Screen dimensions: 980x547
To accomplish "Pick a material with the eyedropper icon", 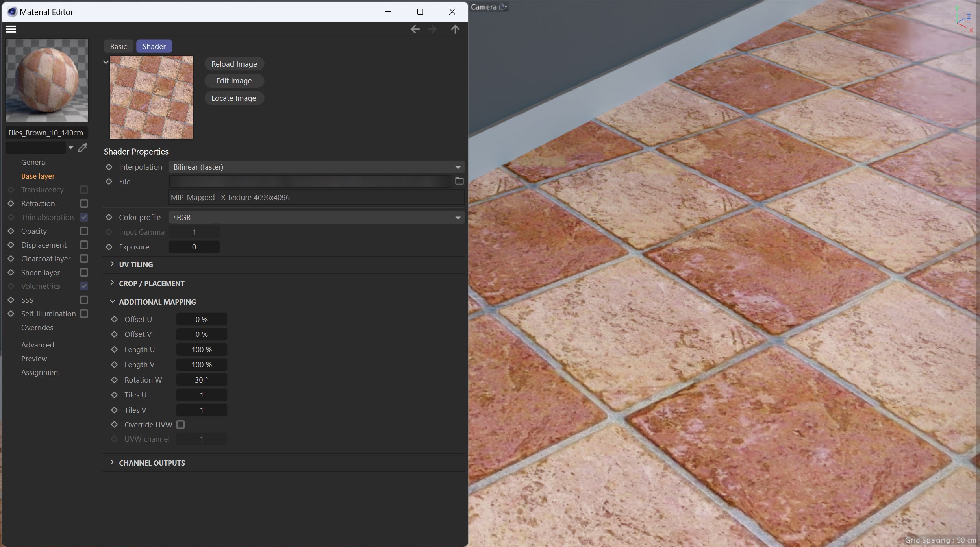I will [83, 148].
